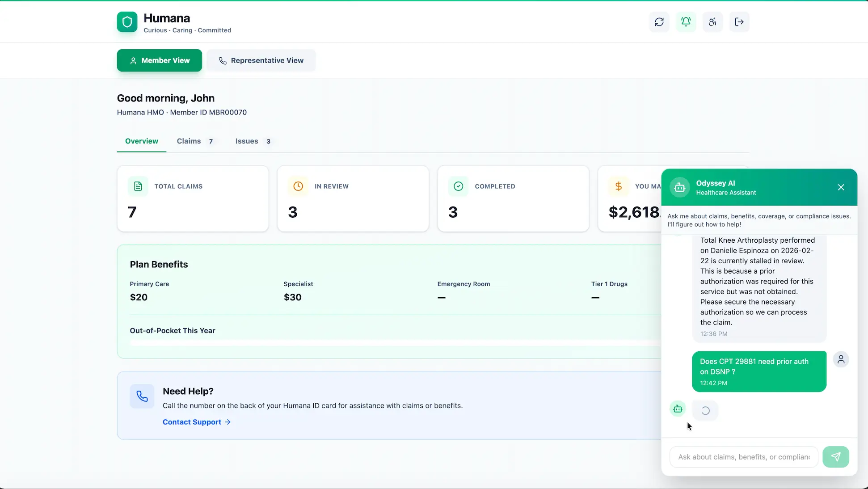
Task: Click 'Out-of-Pocket This Year' label
Action: point(173,331)
